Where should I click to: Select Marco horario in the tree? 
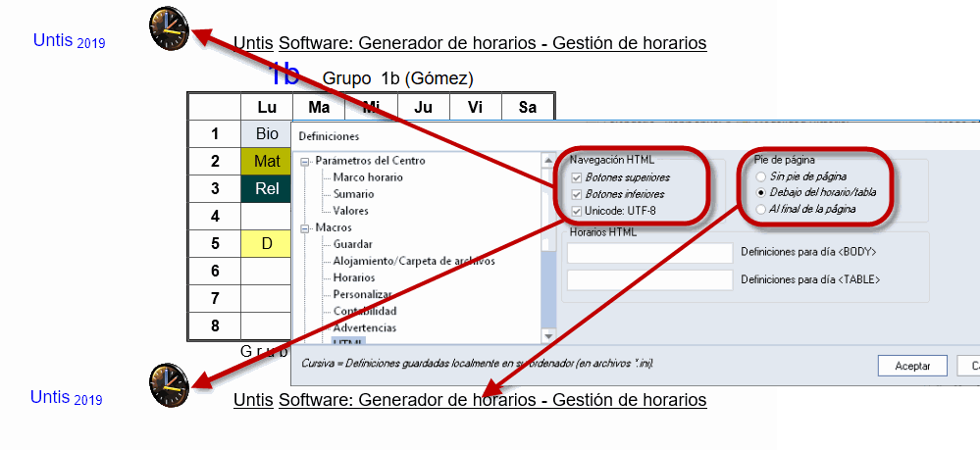[x=368, y=177]
